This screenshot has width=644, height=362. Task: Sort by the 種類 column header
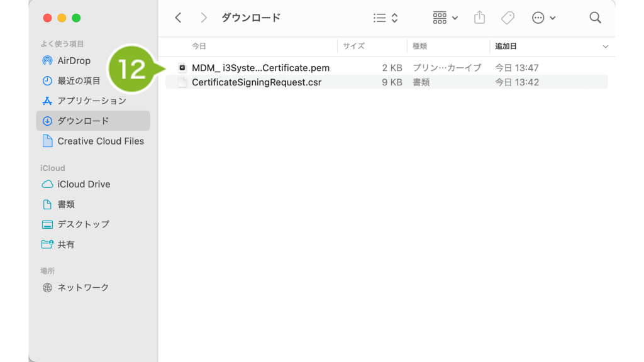pyautogui.click(x=420, y=47)
